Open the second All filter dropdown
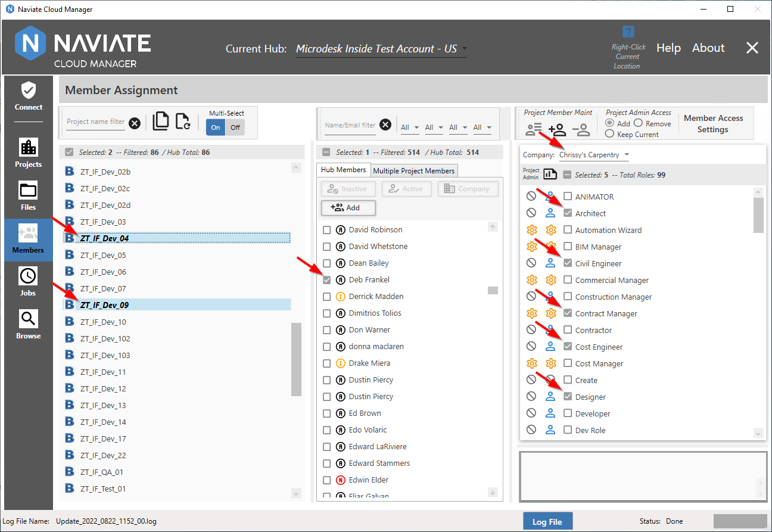This screenshot has height=532, width=772. (434, 127)
